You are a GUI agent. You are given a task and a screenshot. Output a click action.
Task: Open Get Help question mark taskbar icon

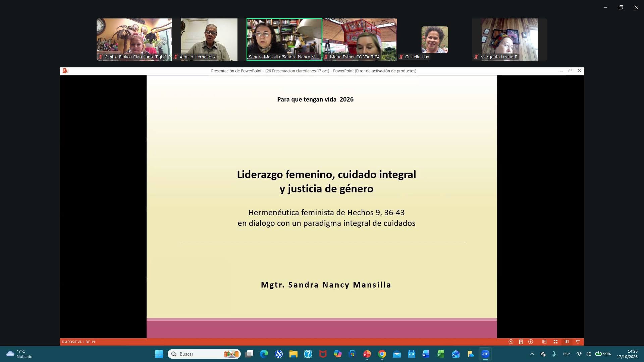[x=308, y=354]
